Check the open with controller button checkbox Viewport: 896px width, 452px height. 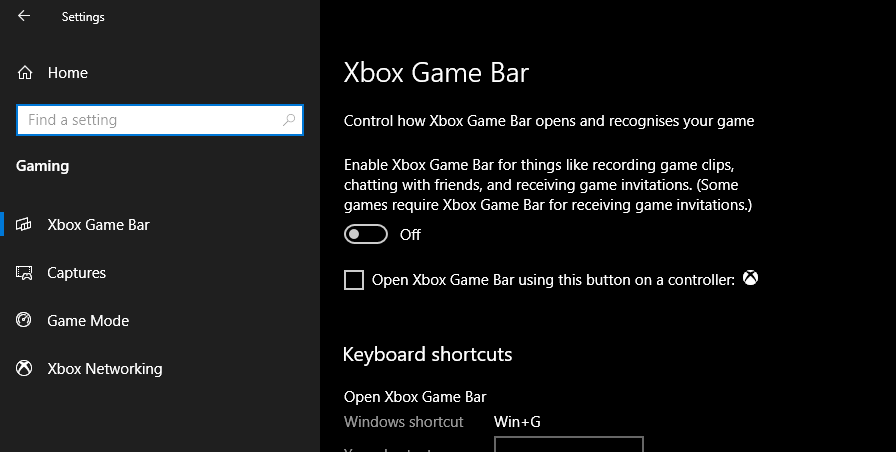354,280
